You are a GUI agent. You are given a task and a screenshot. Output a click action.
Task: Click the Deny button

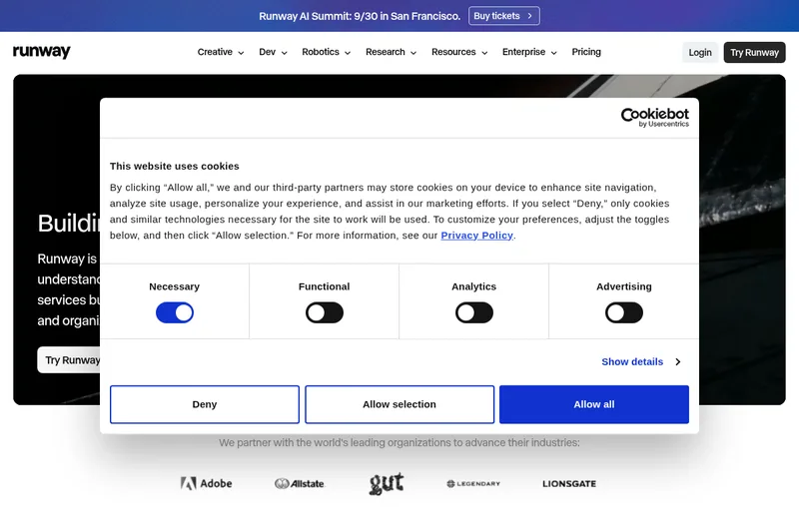(205, 404)
